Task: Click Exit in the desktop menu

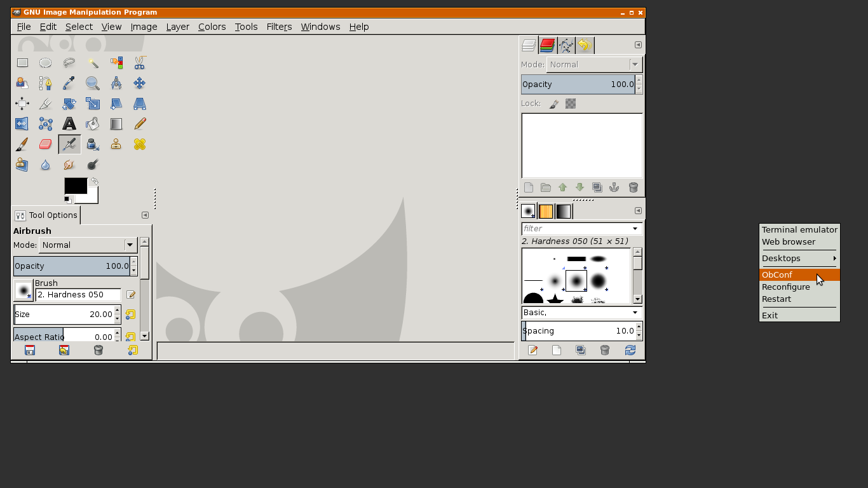Action: tap(799, 316)
